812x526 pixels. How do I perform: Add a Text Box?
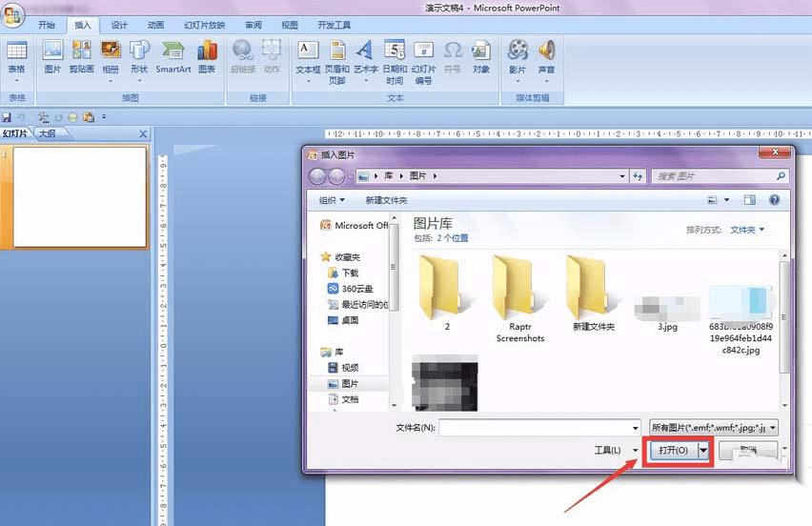tap(308, 61)
